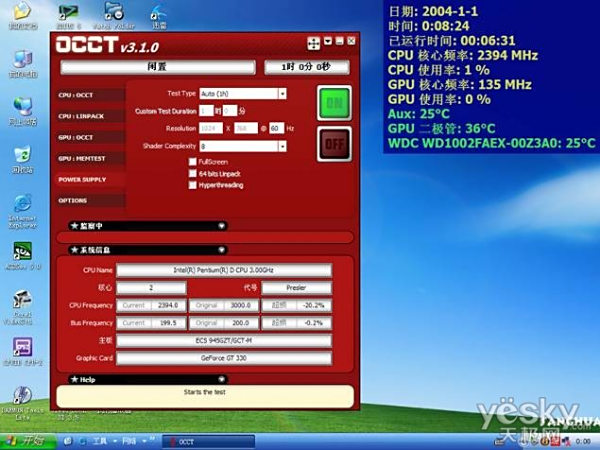
Task: Click the core count value 2
Action: (151, 288)
